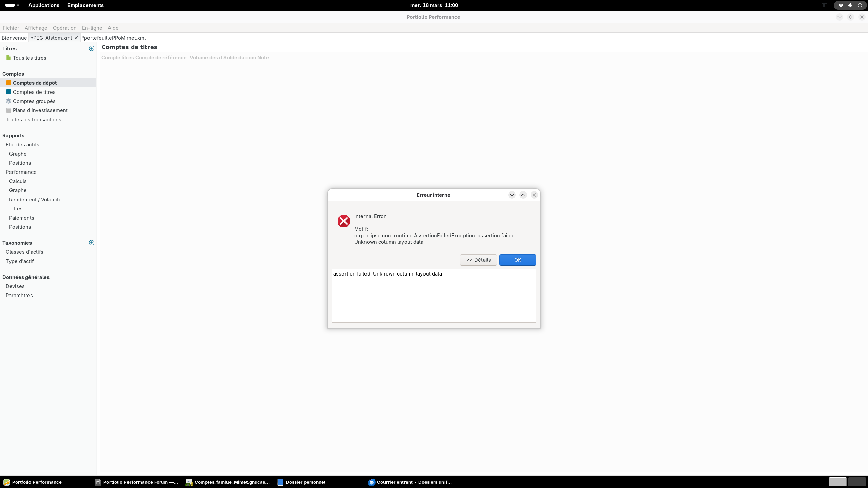This screenshot has height=488, width=868.
Task: Switch to Comptes_famille_Mimet gnucash taskbar window
Action: (228, 482)
